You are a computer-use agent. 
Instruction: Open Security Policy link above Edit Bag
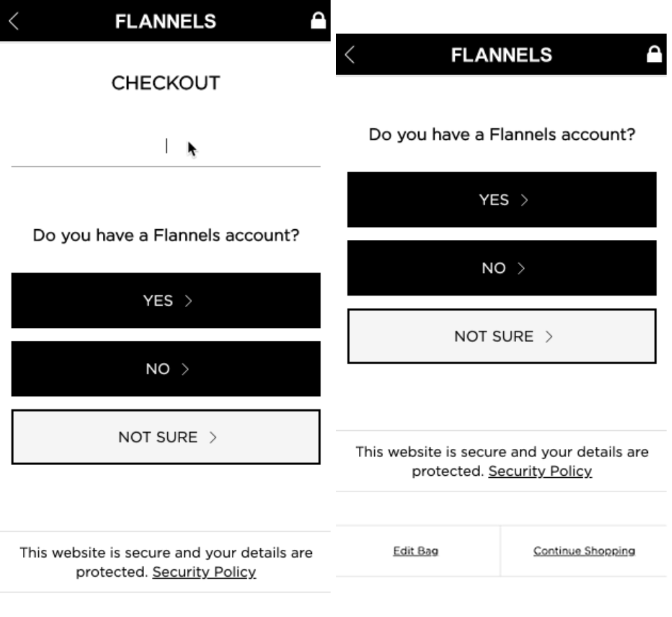point(540,471)
